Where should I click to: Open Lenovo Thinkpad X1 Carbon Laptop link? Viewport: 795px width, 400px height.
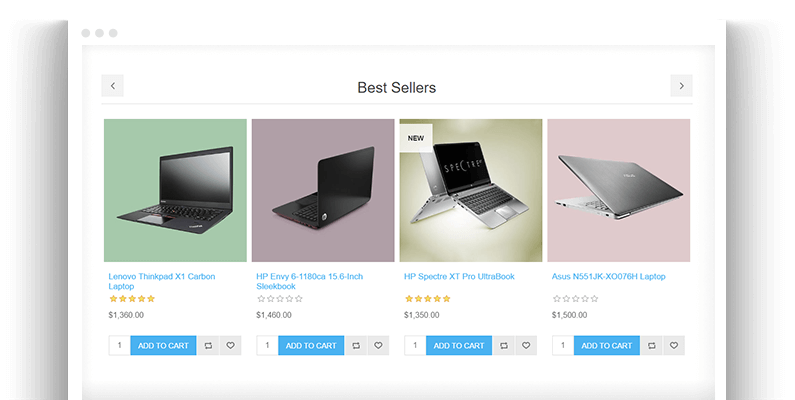162,281
